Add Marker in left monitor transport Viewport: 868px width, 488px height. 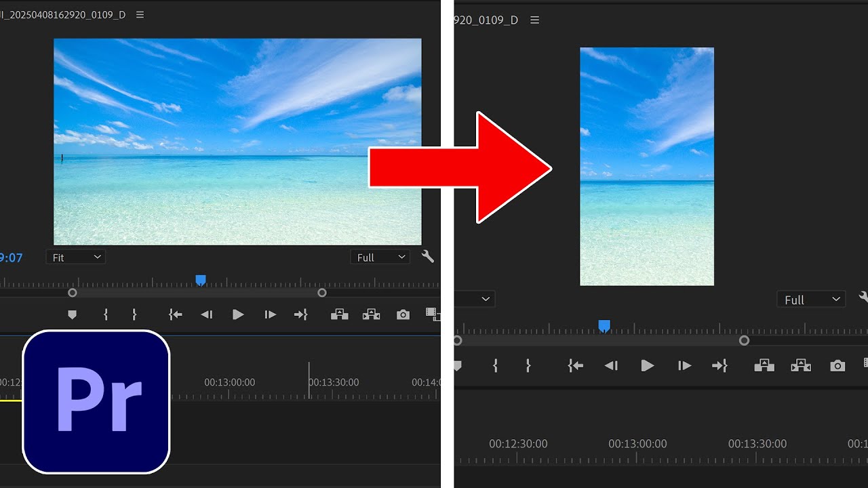(73, 314)
